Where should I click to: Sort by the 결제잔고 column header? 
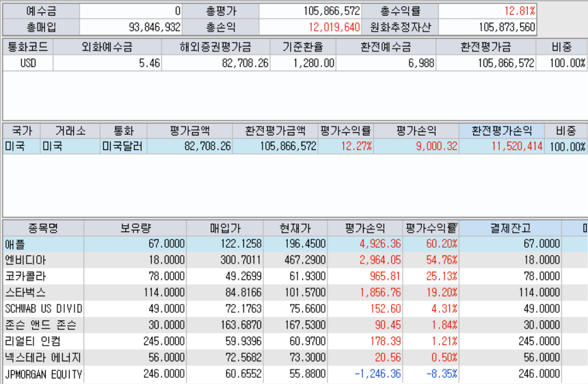[x=510, y=228]
